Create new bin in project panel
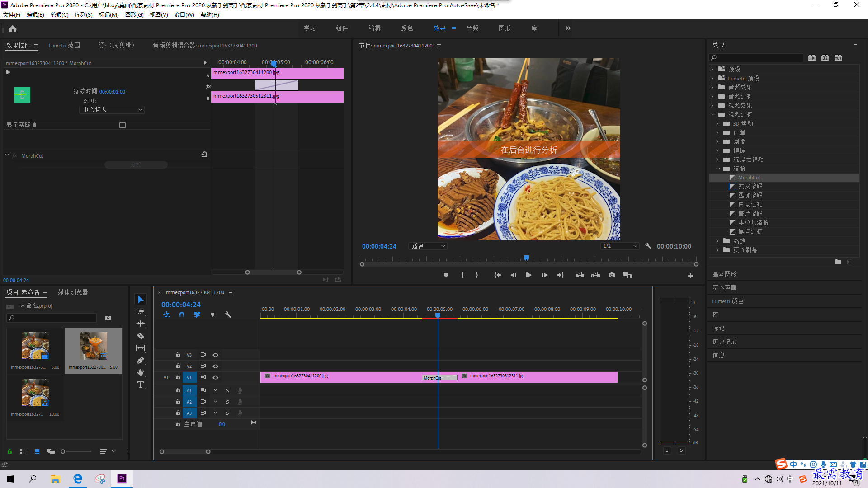868x488 pixels. pos(108,318)
